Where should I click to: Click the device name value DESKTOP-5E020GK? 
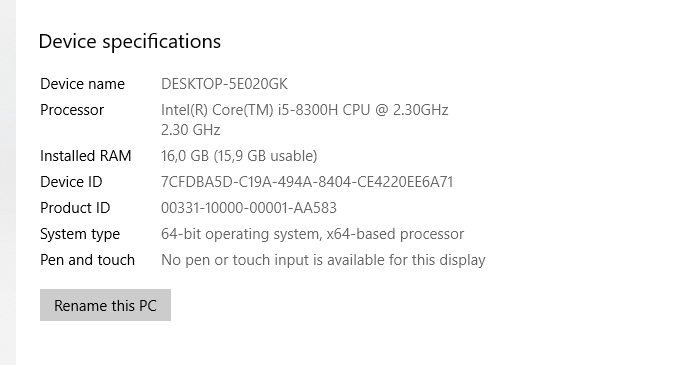tap(224, 84)
